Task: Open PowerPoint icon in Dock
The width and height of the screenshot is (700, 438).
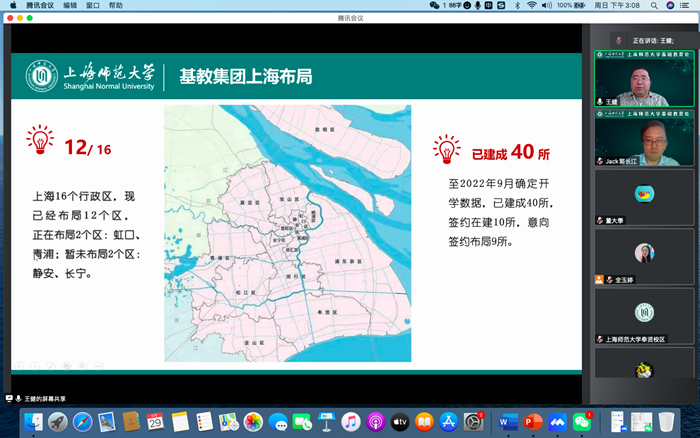Action: click(x=533, y=422)
